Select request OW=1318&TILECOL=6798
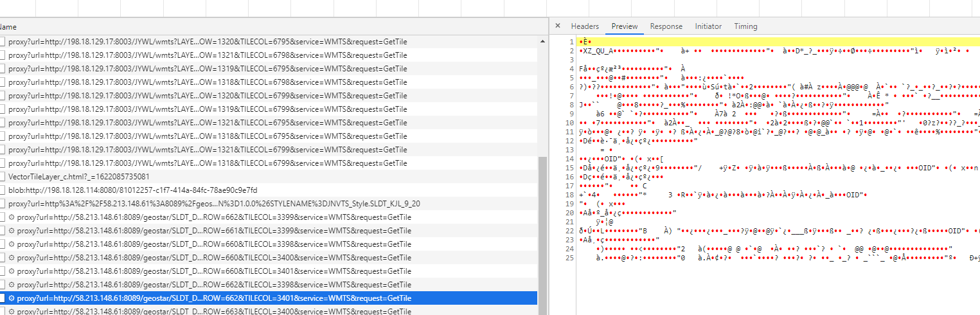Image resolution: width=980 pixels, height=315 pixels. click(x=208, y=82)
